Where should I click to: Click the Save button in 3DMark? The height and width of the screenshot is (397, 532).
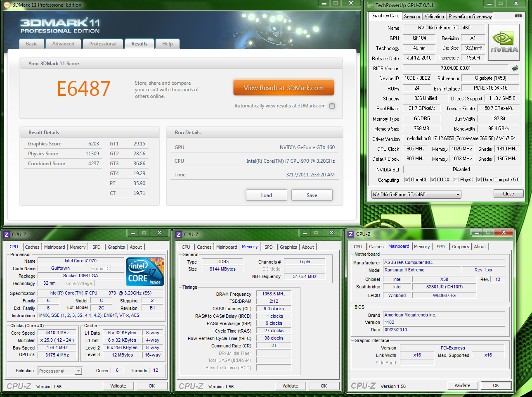[x=312, y=195]
